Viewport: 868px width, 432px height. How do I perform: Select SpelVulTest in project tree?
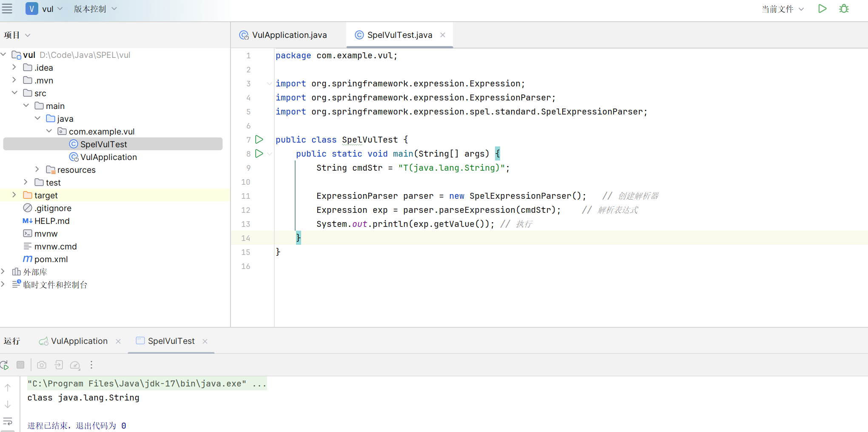[113, 144]
